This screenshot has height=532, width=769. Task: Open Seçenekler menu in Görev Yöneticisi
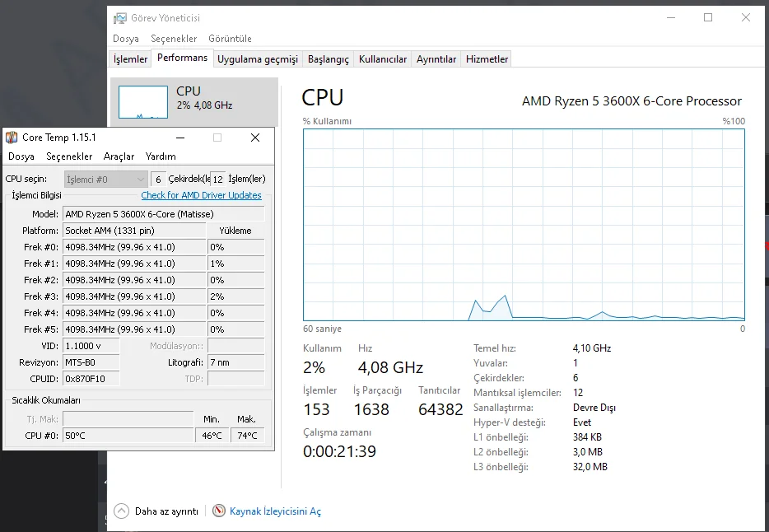click(174, 38)
